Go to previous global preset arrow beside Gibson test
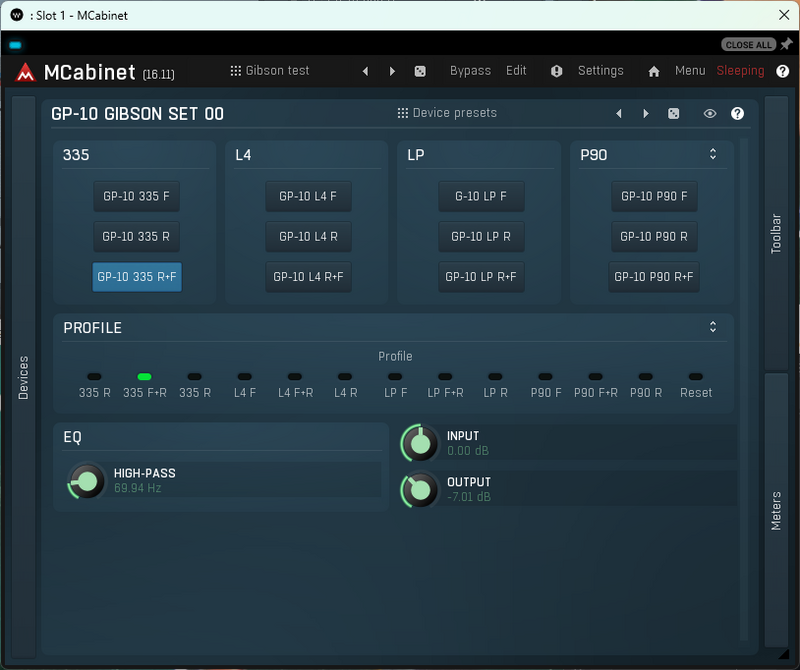Screen dimensions: 800x670 365,71
